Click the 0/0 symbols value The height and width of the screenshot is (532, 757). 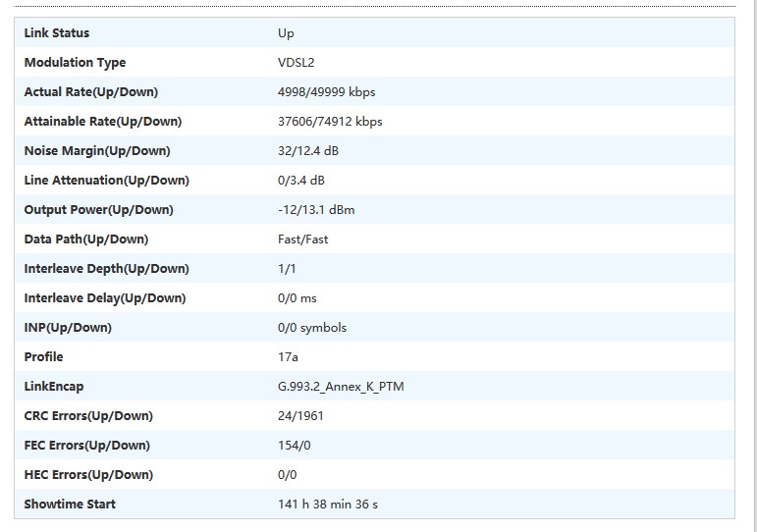click(312, 327)
